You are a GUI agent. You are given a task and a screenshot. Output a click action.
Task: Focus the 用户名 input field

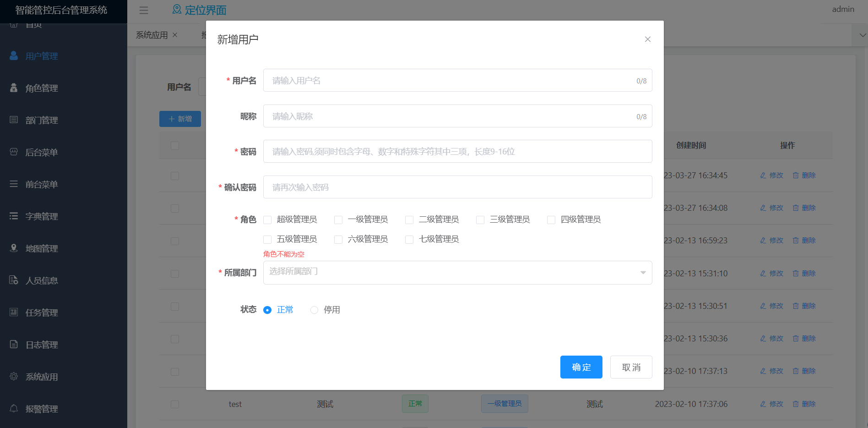(451, 81)
